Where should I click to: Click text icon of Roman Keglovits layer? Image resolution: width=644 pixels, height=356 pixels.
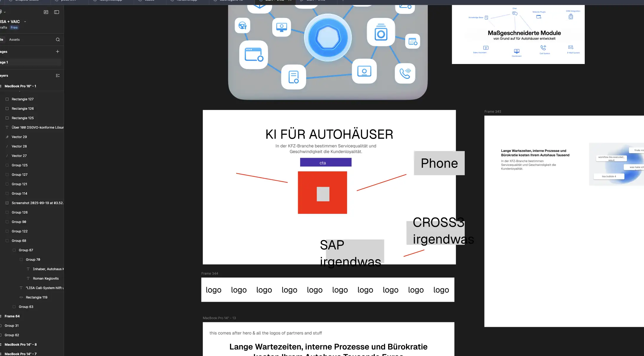pyautogui.click(x=28, y=278)
